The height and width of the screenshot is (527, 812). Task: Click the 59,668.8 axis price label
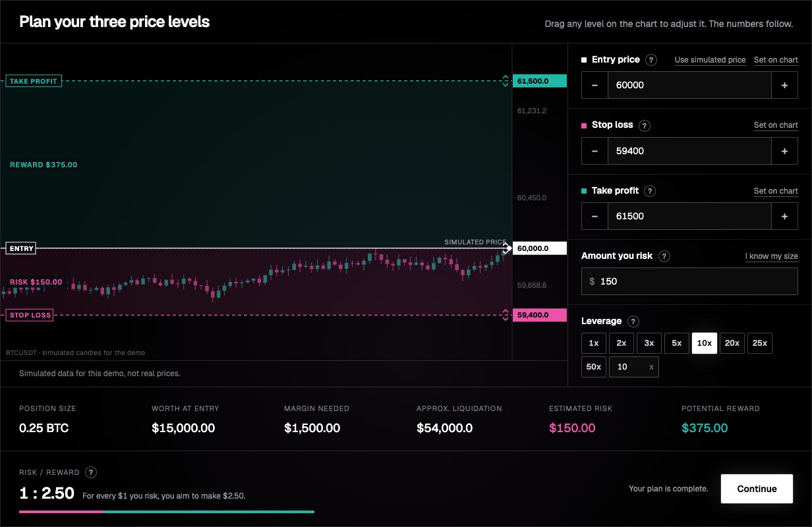pos(532,285)
